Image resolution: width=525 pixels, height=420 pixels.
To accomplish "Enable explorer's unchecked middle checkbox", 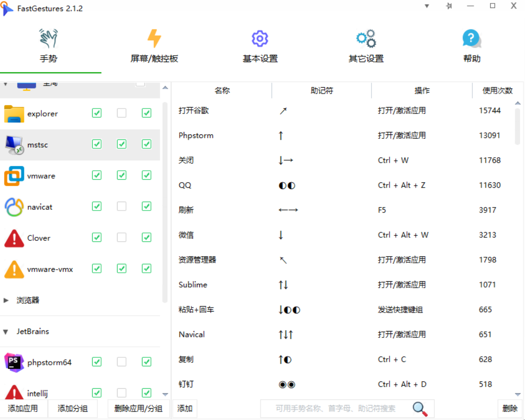I will click(122, 113).
